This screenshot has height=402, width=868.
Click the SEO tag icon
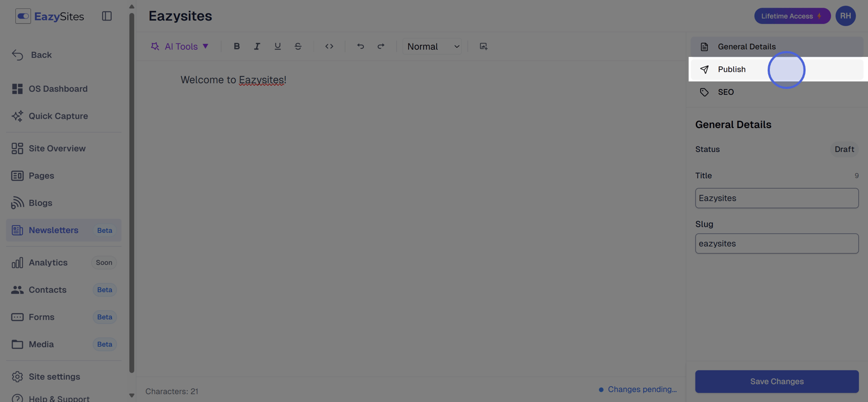click(x=704, y=92)
